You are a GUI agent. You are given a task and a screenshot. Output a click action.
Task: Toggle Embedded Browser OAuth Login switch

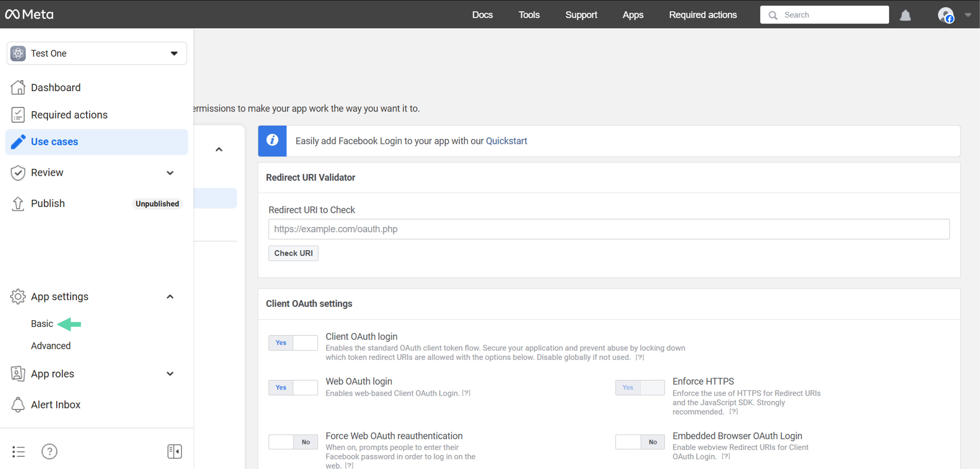pyautogui.click(x=640, y=442)
